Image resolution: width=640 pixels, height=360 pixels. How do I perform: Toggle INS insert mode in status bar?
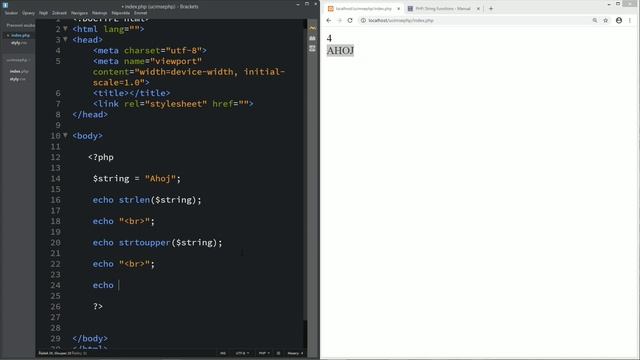click(223, 353)
